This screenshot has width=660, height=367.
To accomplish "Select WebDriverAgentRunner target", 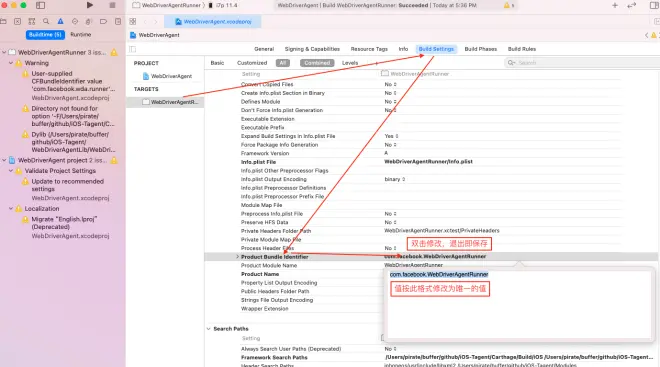I will [165, 102].
